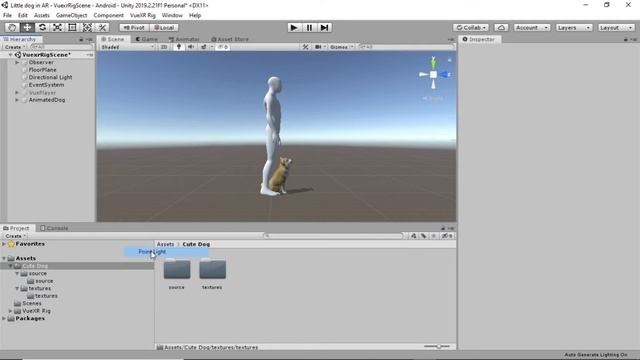The width and height of the screenshot is (640, 360).
Task: Select EventSystem in Hierarchy
Action: 46,85
